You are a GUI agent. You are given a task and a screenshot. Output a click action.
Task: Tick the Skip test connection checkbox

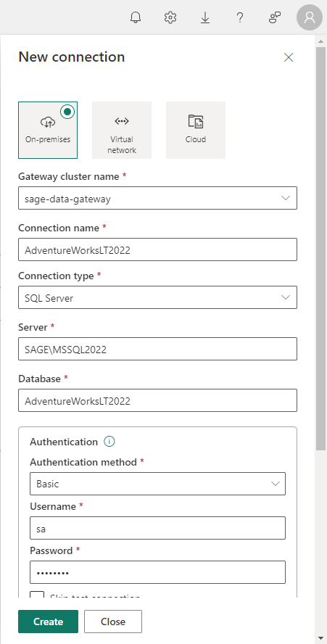(x=37, y=595)
